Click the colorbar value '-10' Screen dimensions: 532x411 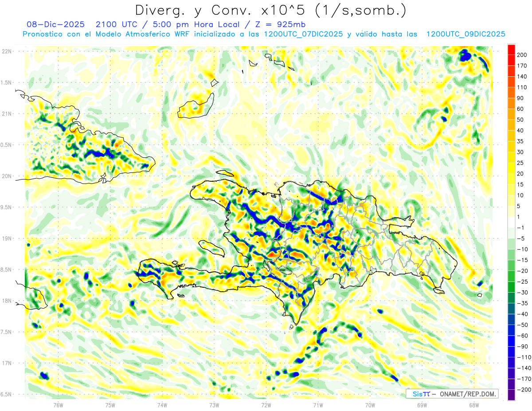[522, 249]
